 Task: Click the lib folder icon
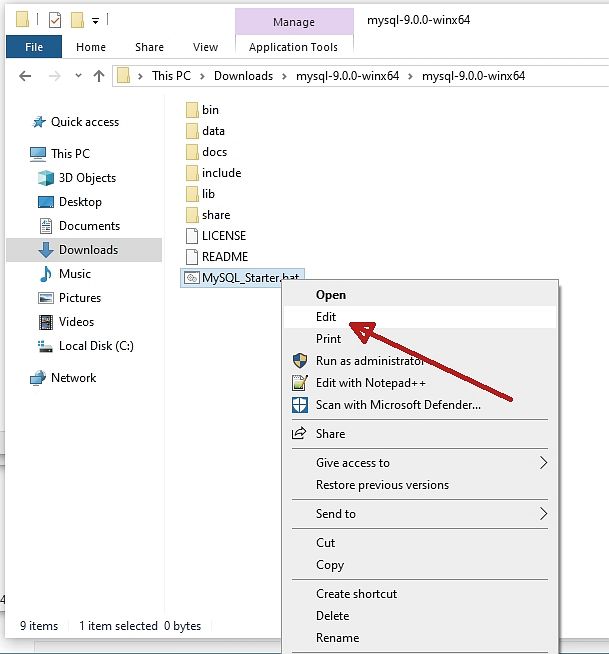[x=192, y=194]
